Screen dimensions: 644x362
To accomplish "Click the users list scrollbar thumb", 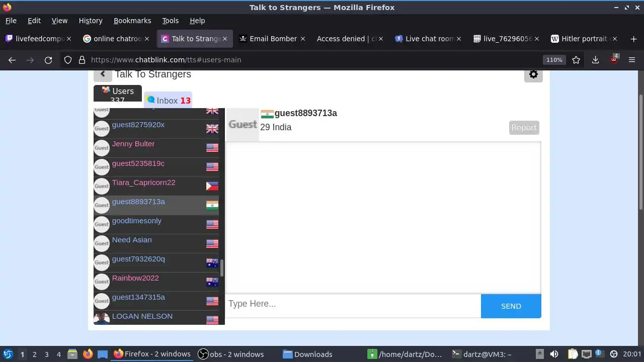I will (222, 267).
